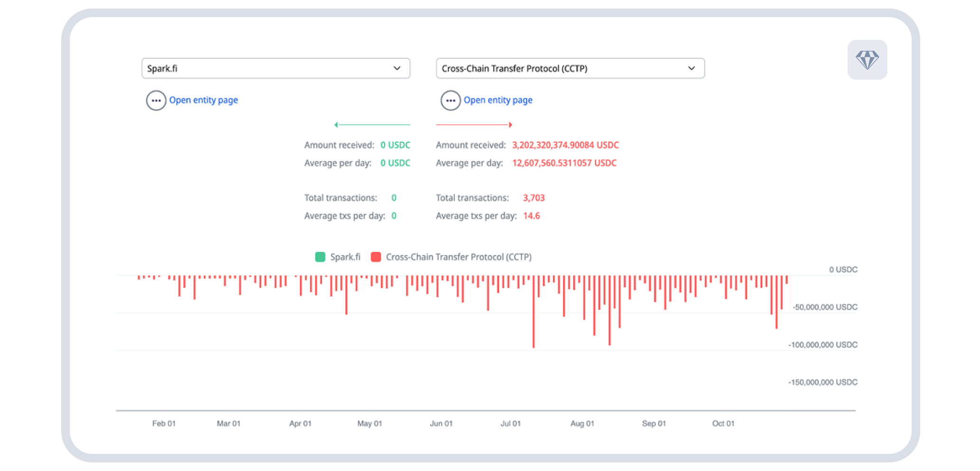Click the red CCTP legend swatch
The width and height of the screenshot is (980, 471).
pos(376,257)
